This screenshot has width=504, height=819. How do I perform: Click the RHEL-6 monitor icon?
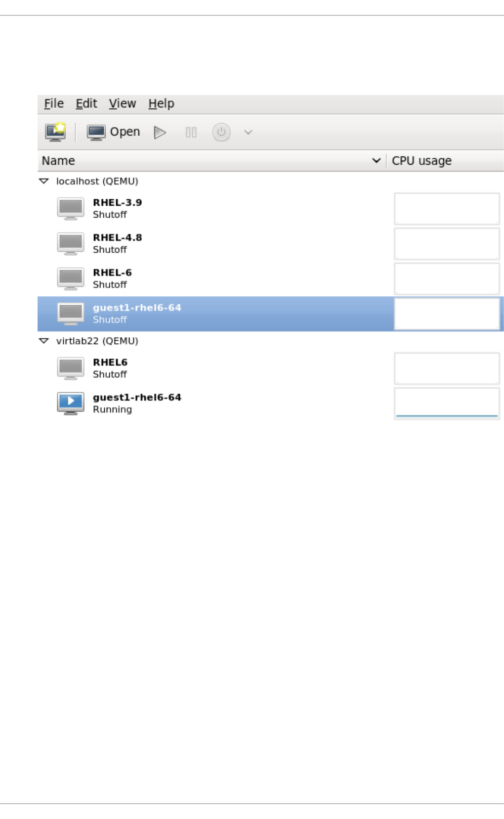pos(70,278)
